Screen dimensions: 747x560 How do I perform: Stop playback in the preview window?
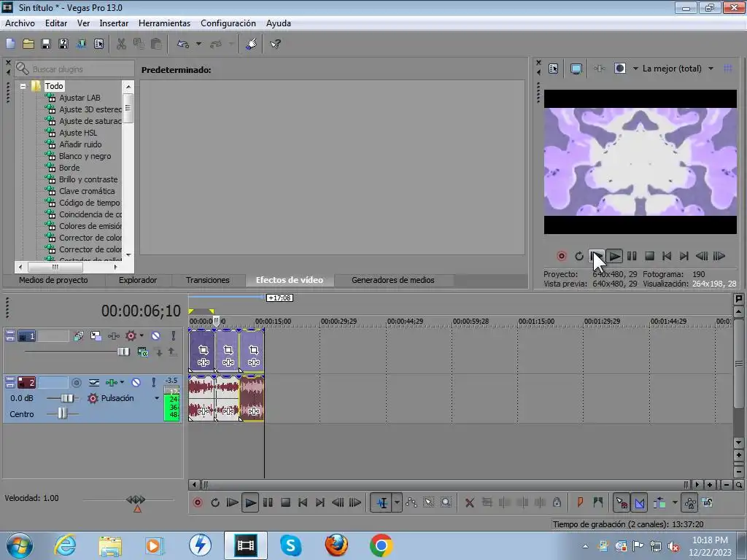649,256
